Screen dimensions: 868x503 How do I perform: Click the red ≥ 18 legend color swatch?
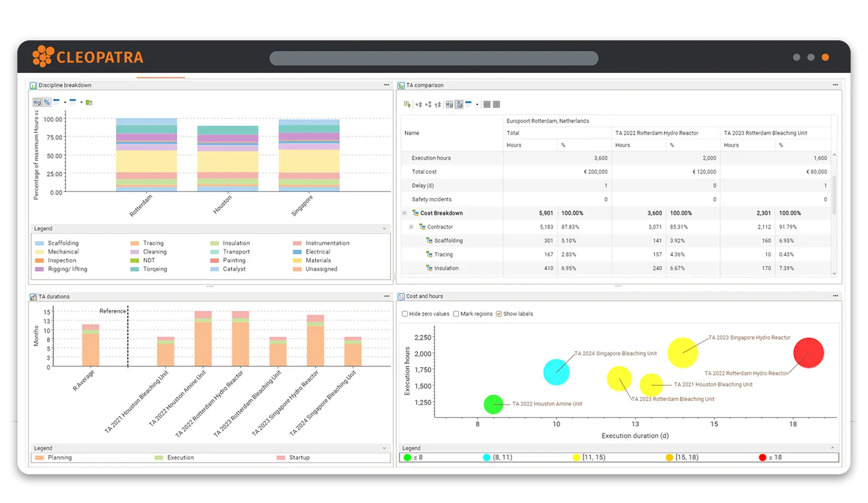pos(762,457)
